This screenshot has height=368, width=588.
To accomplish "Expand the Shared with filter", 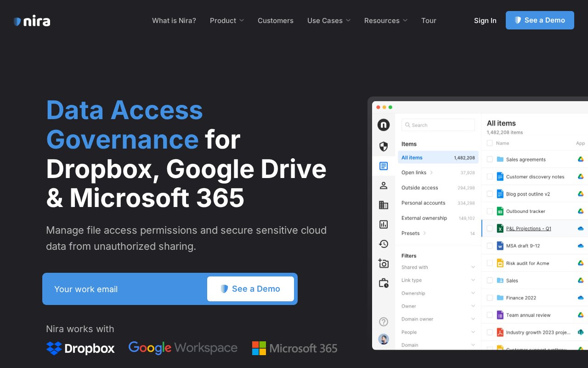I will point(438,267).
